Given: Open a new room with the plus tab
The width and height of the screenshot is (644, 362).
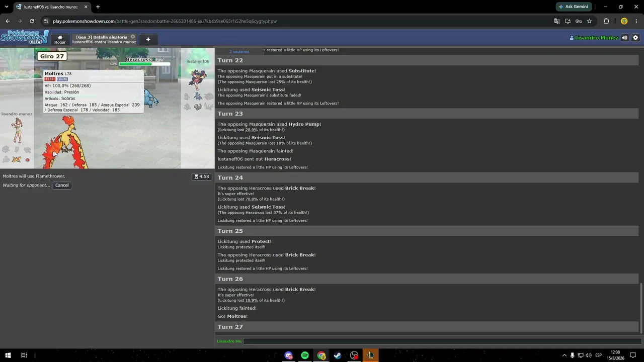Looking at the screenshot, I should coord(148,39).
